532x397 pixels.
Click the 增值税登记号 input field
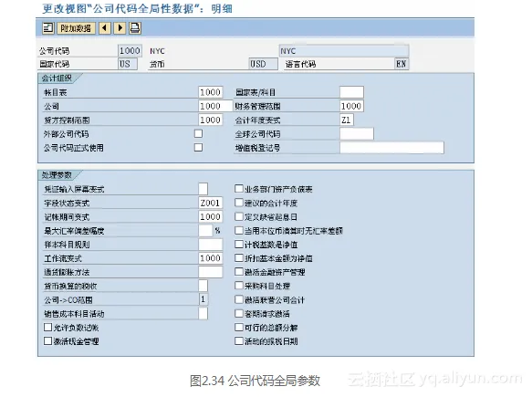coord(391,148)
